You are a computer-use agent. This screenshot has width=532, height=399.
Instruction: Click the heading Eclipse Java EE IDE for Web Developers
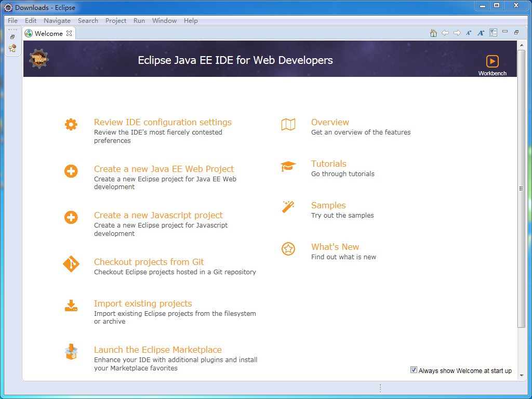pyautogui.click(x=235, y=60)
